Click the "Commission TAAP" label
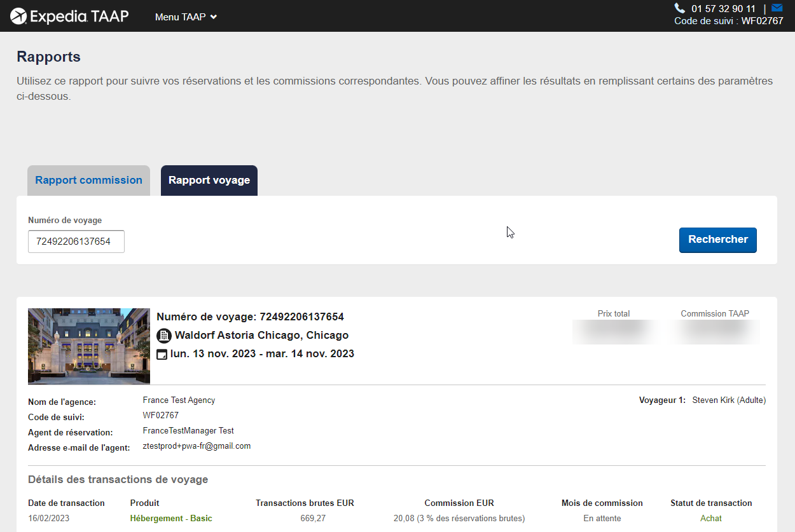The image size is (795, 532). (715, 314)
